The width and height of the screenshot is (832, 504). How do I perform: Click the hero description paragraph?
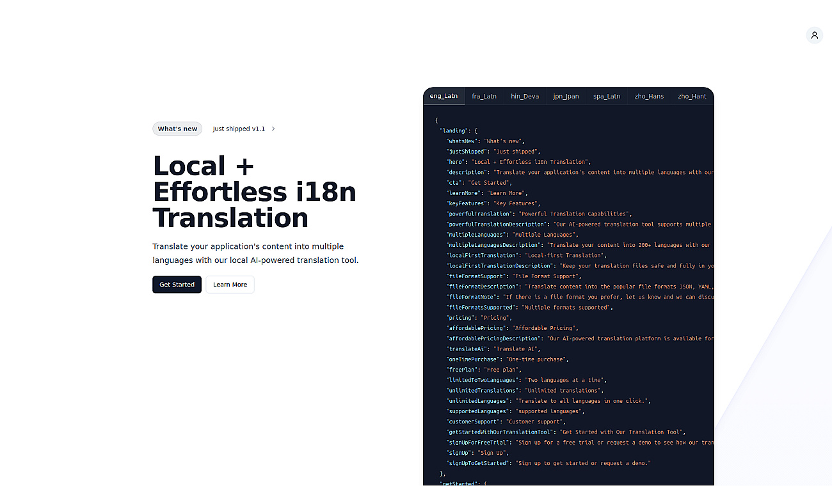coord(255,253)
